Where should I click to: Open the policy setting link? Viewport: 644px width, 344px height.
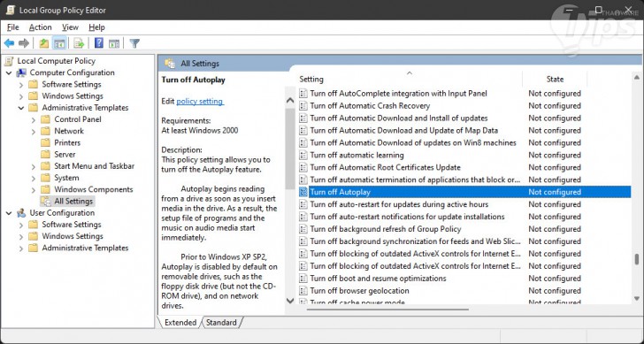(x=200, y=101)
